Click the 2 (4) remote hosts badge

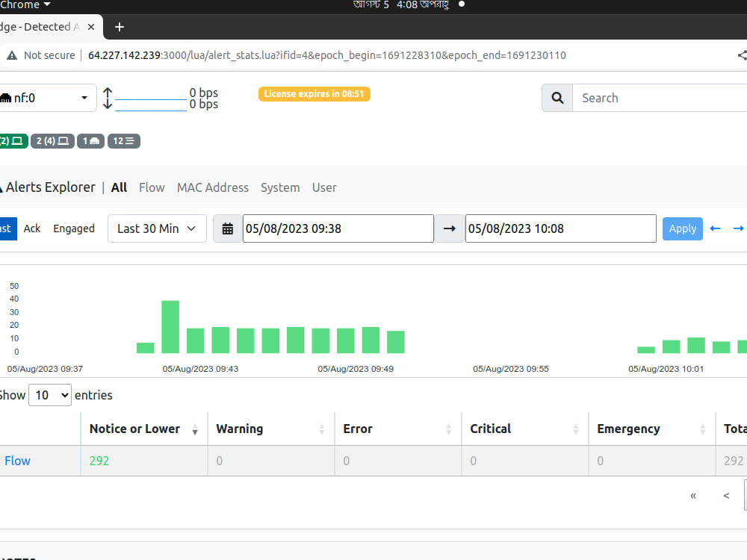52,141
